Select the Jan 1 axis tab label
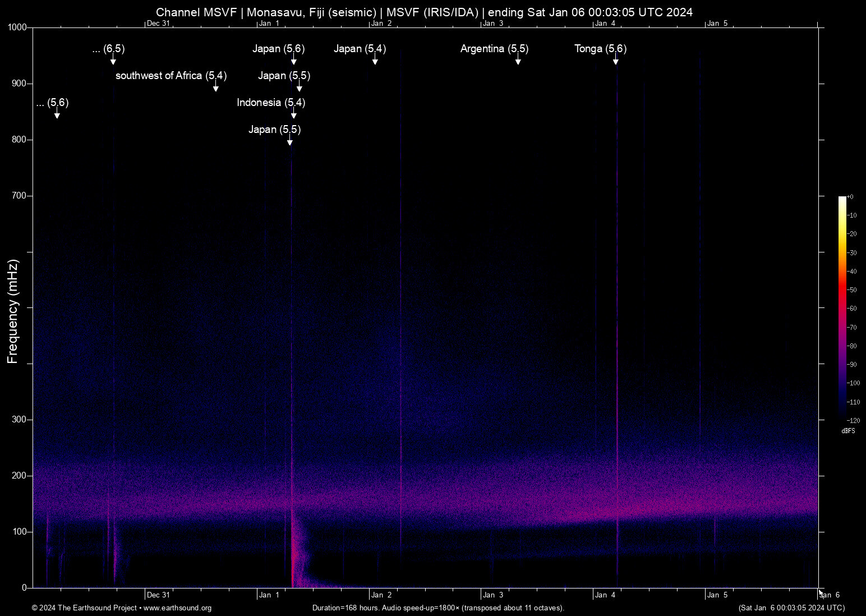 pyautogui.click(x=270, y=24)
